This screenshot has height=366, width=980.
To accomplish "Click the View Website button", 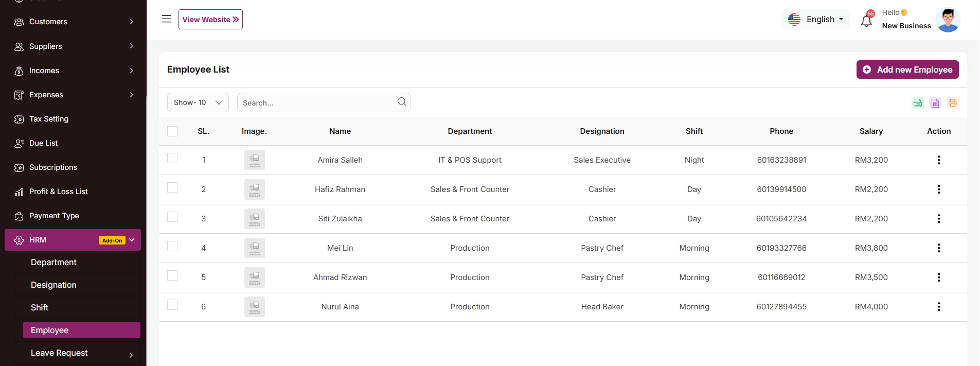I will coord(210,20).
